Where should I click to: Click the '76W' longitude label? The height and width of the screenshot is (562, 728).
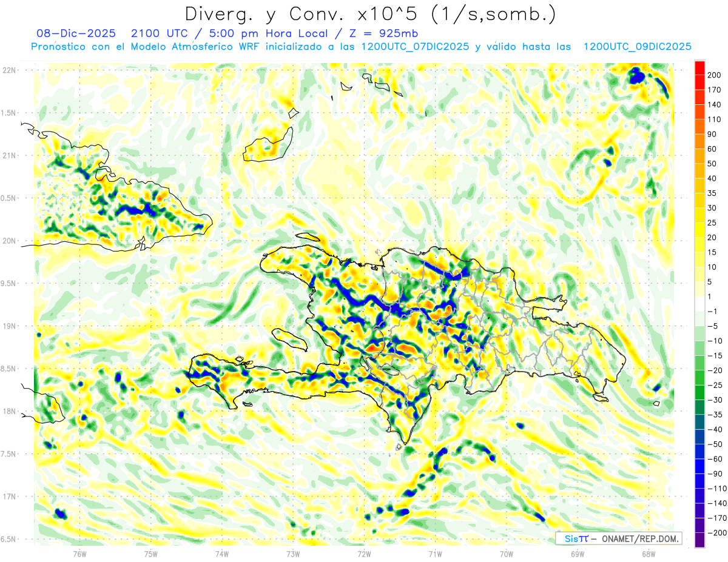click(79, 554)
